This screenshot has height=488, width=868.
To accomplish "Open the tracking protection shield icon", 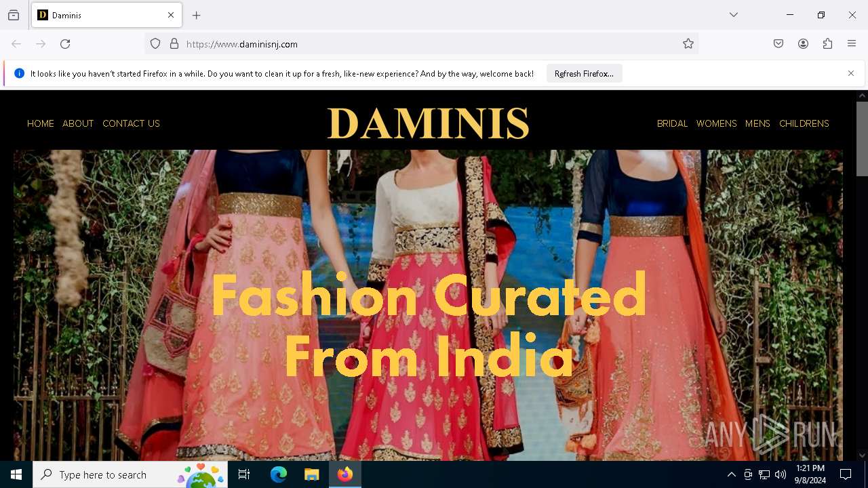I will (x=155, y=44).
